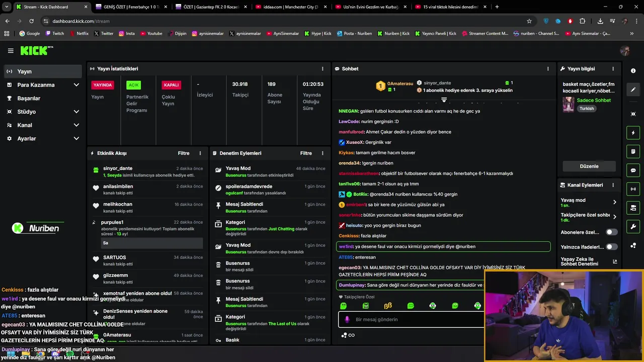Image resolution: width=644 pixels, height=362 pixels.
Task: Click the browser address bar URL
Action: (81, 21)
